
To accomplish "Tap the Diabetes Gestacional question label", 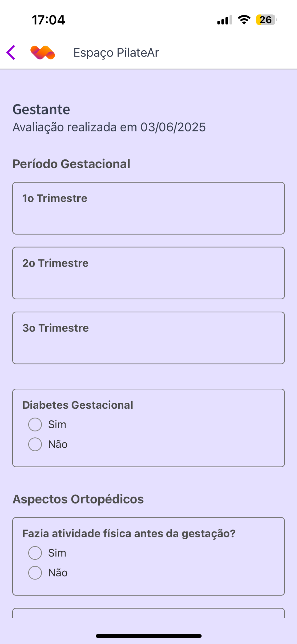I will point(78,405).
